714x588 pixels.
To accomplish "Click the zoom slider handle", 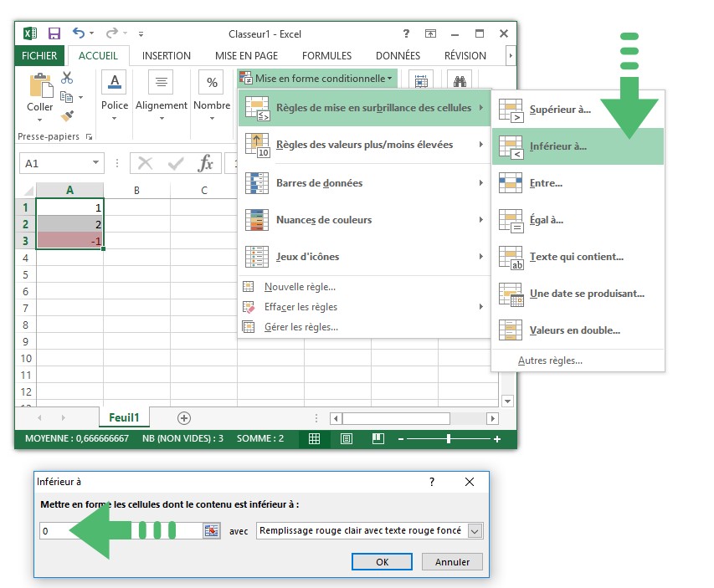I will 449,438.
